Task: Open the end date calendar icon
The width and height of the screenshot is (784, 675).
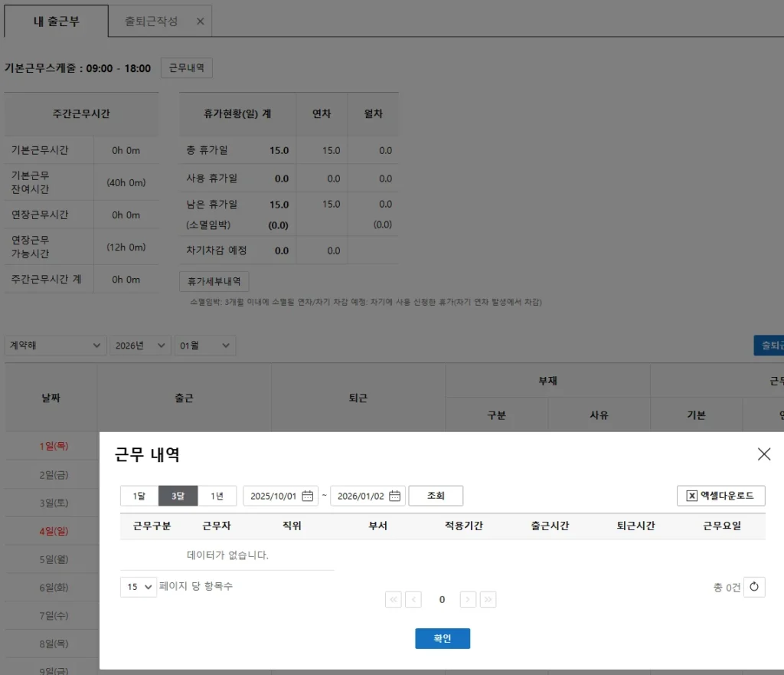Action: (395, 496)
